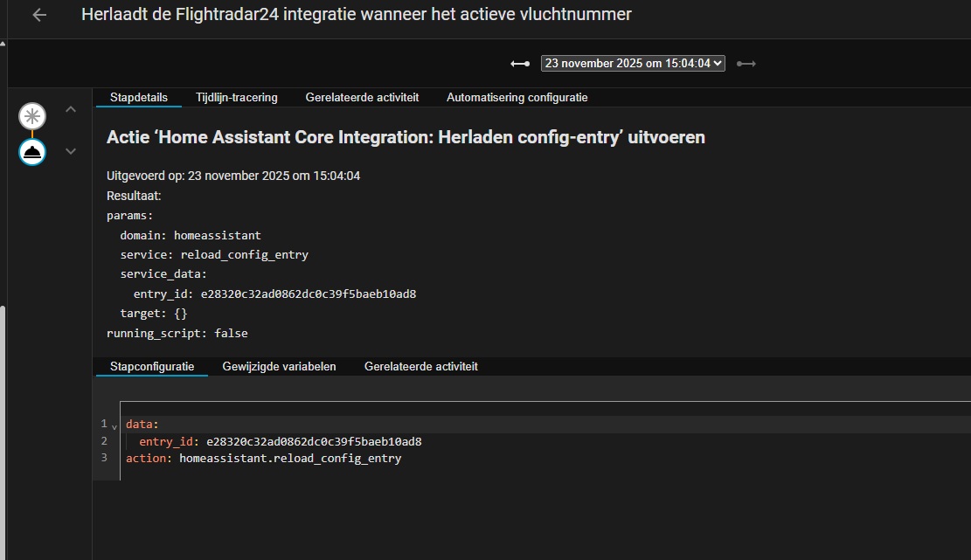Go back using the header arrow

[39, 15]
